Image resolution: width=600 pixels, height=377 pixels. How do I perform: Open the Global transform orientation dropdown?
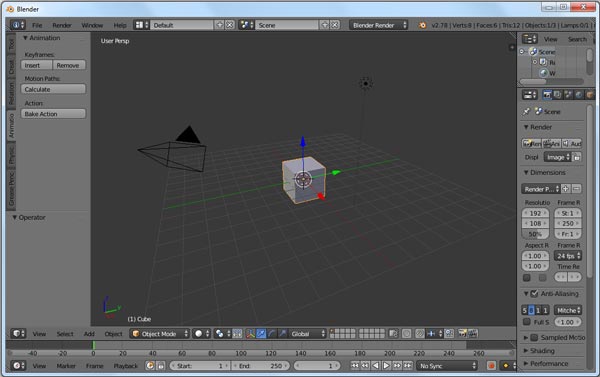(x=308, y=334)
